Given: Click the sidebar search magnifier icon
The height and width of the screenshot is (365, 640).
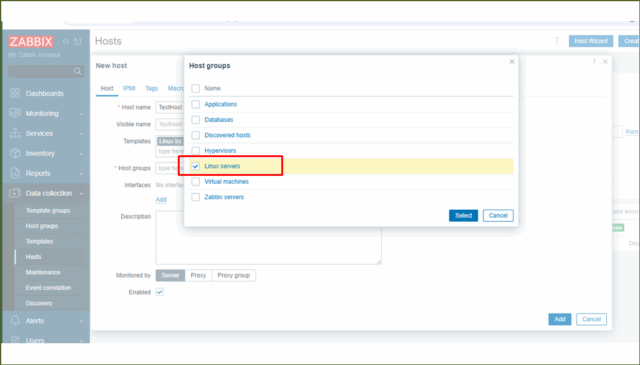Looking at the screenshot, I should 78,71.
